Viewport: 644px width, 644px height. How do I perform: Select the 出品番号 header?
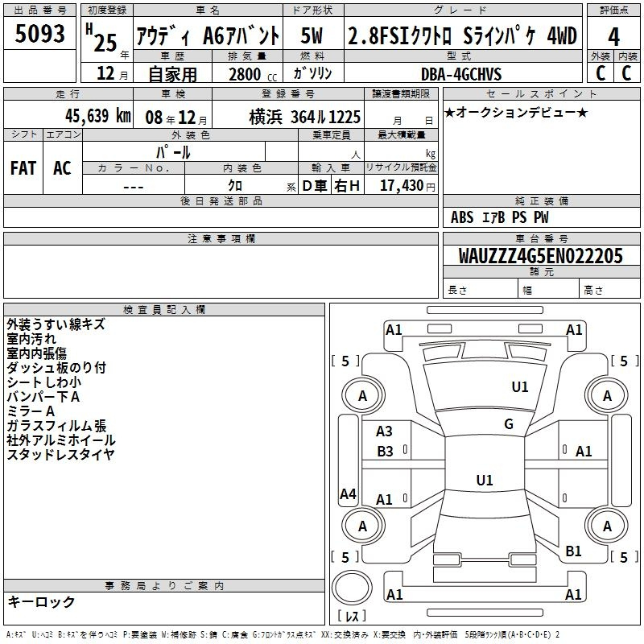[39, 10]
